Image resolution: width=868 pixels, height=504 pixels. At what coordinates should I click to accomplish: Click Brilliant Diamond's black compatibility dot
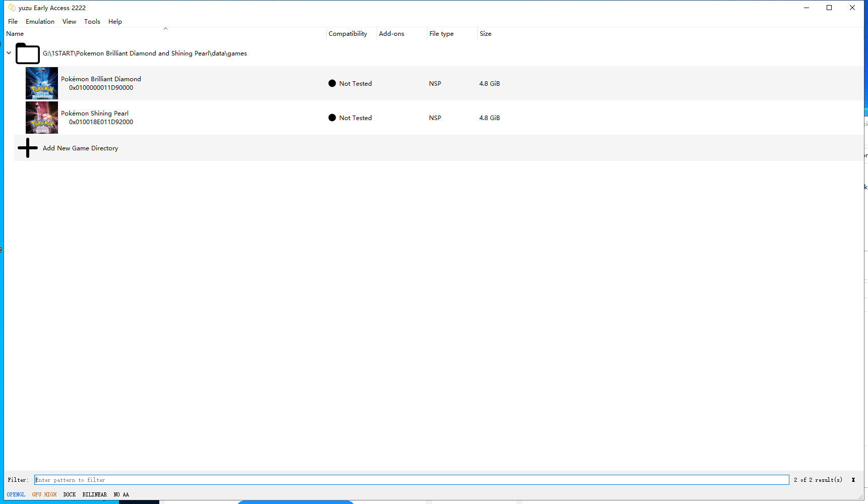click(x=332, y=84)
